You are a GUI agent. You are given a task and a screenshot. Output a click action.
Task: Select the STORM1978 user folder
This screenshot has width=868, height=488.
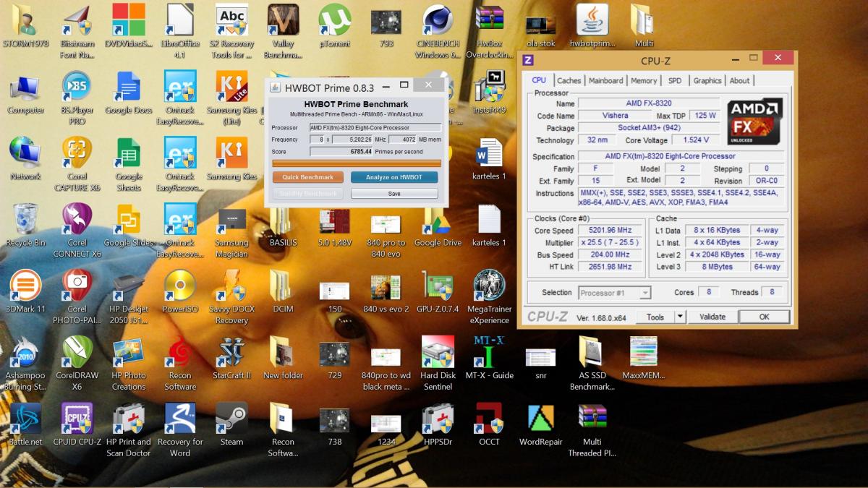(x=25, y=27)
